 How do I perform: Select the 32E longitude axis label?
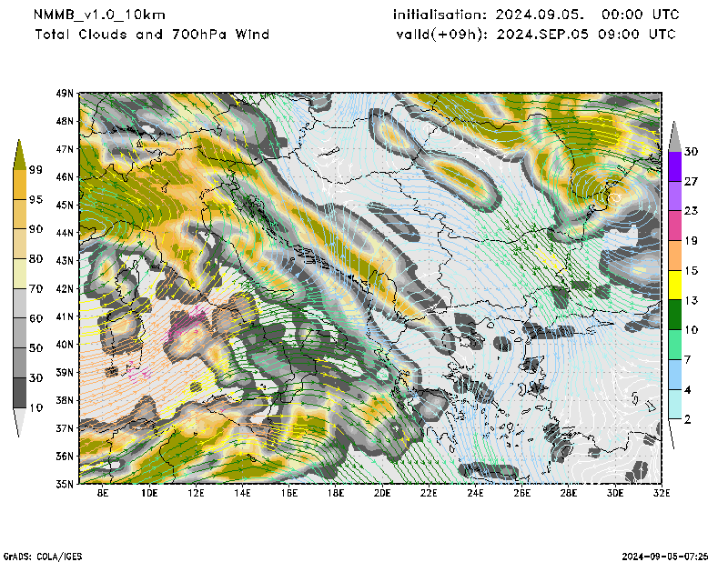pos(662,496)
